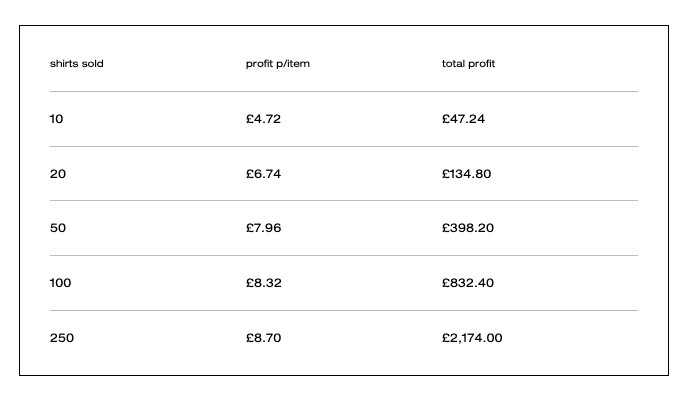
Task: Select the £2,174.00 total profit cell
Action: pyautogui.click(x=472, y=338)
